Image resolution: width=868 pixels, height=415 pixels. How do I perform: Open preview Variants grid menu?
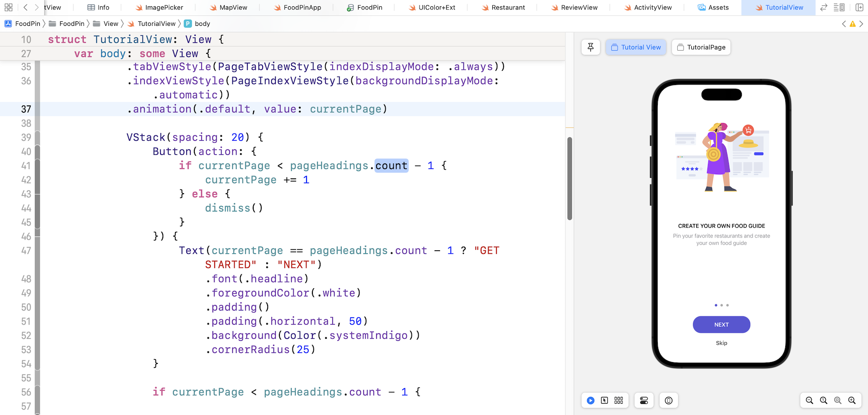tap(618, 401)
